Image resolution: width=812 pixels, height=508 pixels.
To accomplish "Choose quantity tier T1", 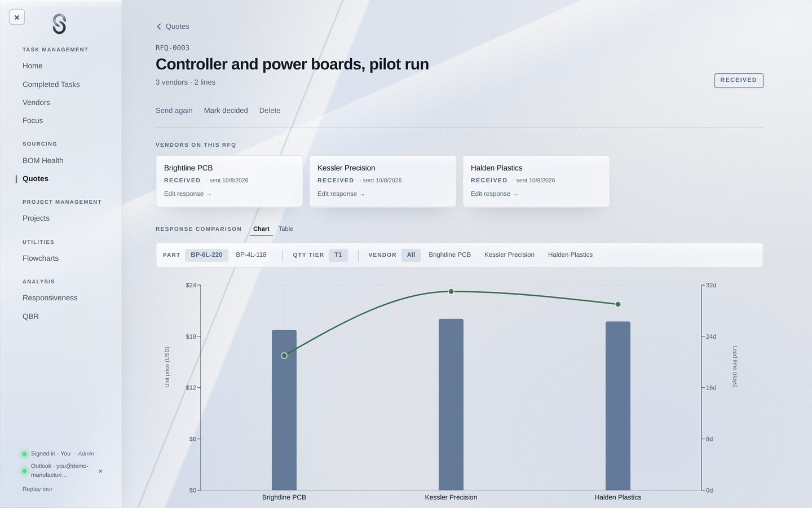I will 338,255.
